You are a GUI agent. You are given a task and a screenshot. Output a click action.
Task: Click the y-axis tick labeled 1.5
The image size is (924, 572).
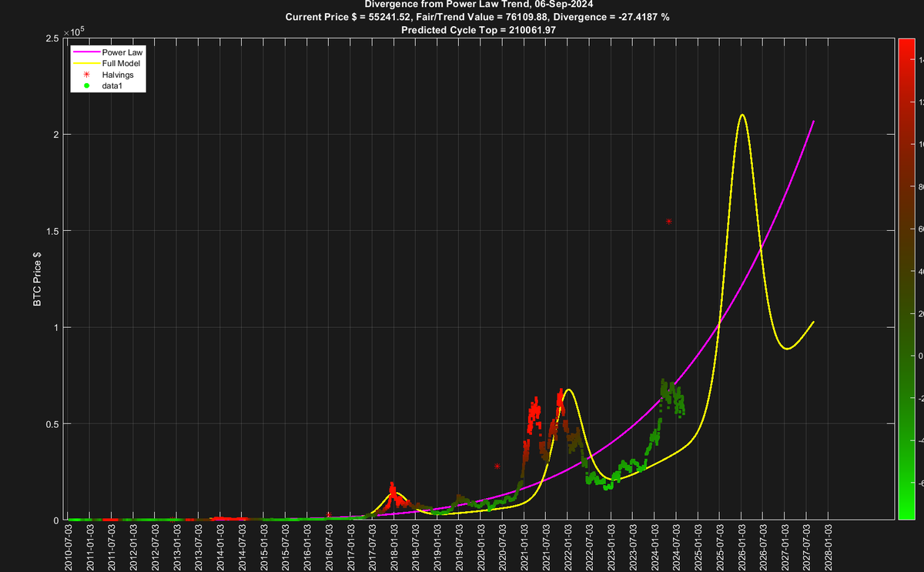(52, 231)
